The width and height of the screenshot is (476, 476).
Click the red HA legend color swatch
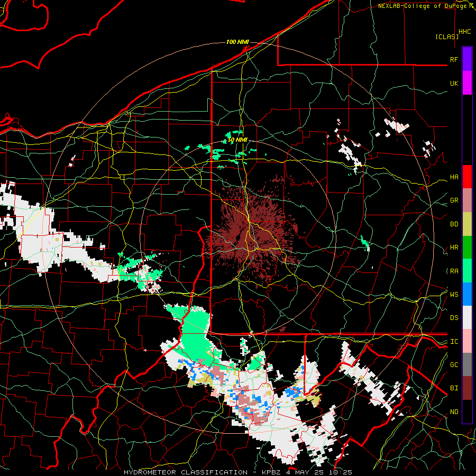click(x=467, y=177)
